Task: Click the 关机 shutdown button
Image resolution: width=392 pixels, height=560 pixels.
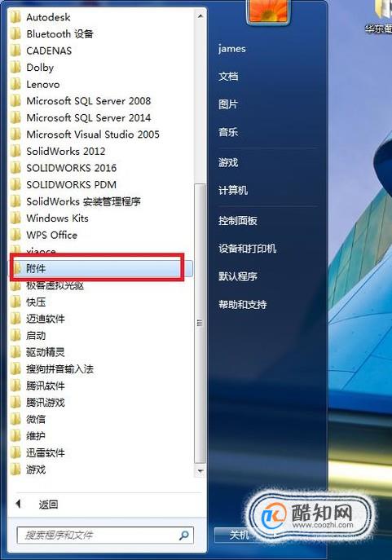Action: 240,535
